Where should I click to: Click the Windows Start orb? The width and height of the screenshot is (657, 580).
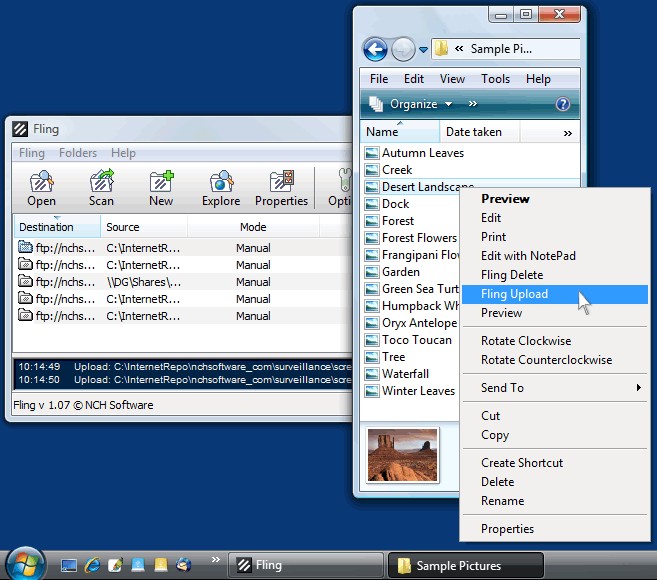point(25,564)
